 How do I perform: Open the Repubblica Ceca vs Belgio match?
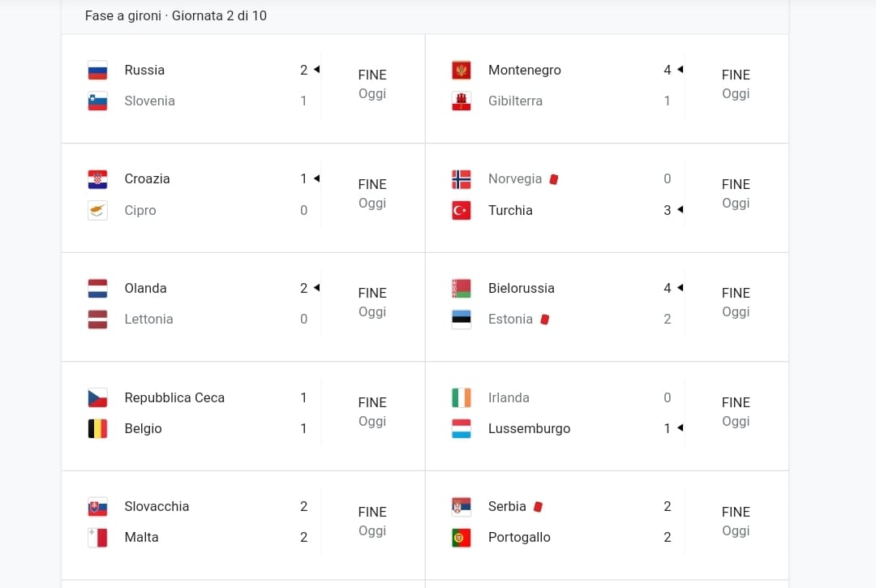[243, 417]
